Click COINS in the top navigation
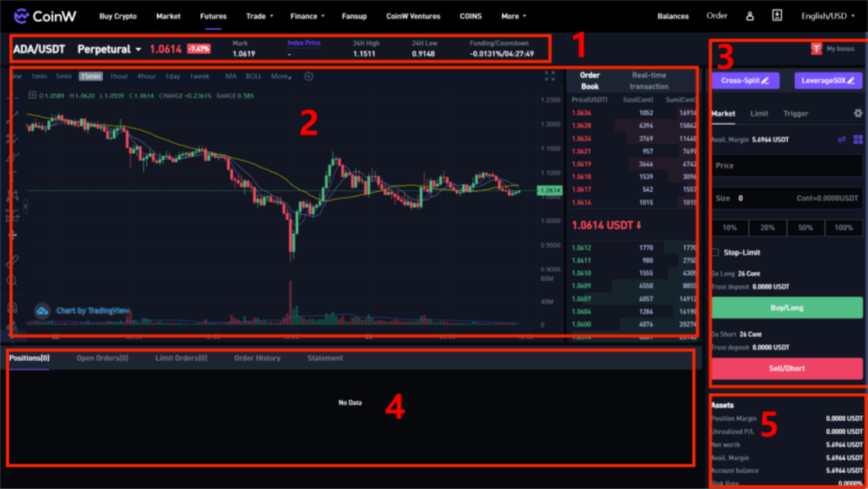868x489 pixels. [x=471, y=16]
